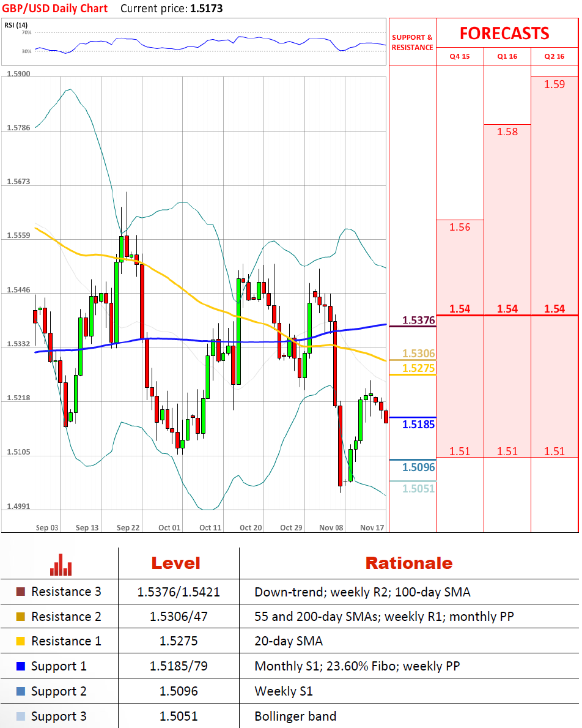Click the Support 3 row label

click(x=59, y=716)
